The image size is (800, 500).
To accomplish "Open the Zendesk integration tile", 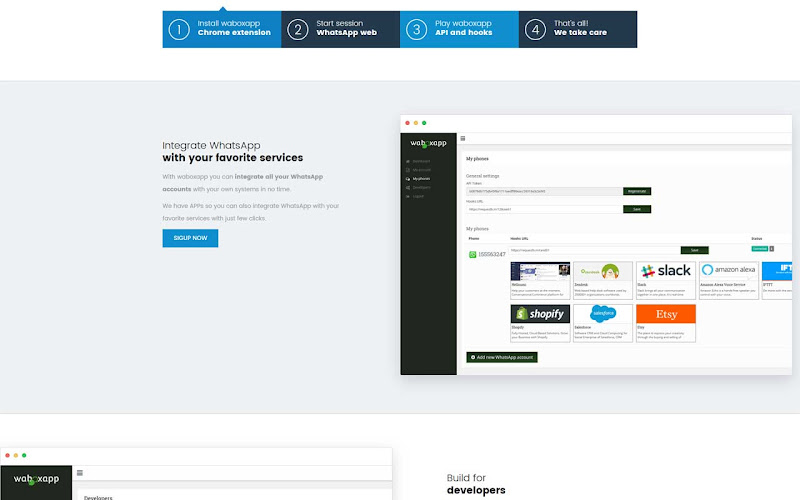I will pos(603,280).
